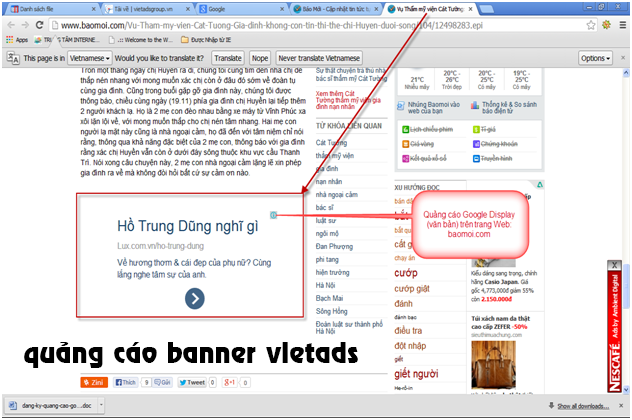This screenshot has width=632, height=420.
Task: Click the scrollbar down arrow
Action: click(x=626, y=389)
